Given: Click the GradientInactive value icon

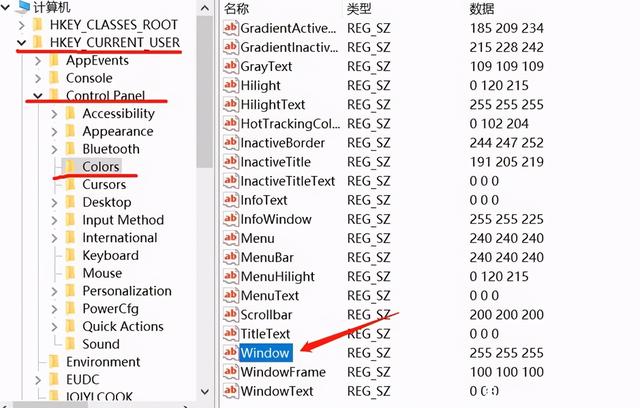Looking at the screenshot, I should pos(230,47).
